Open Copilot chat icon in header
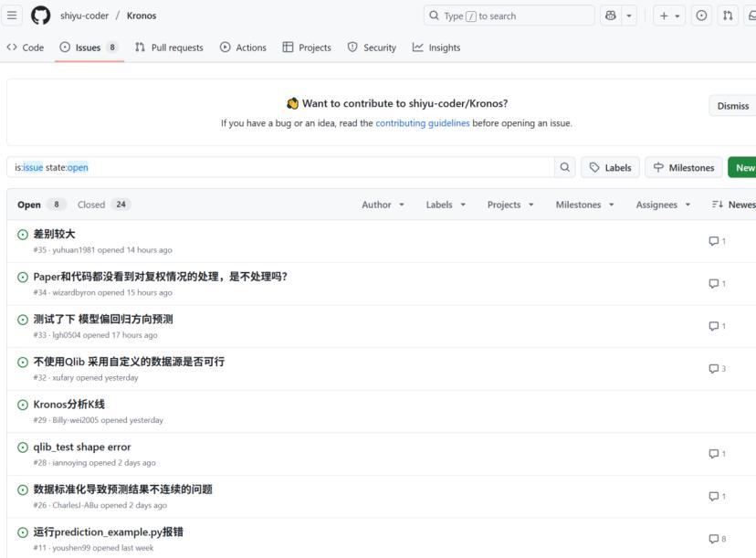The height and width of the screenshot is (558, 756). [611, 16]
